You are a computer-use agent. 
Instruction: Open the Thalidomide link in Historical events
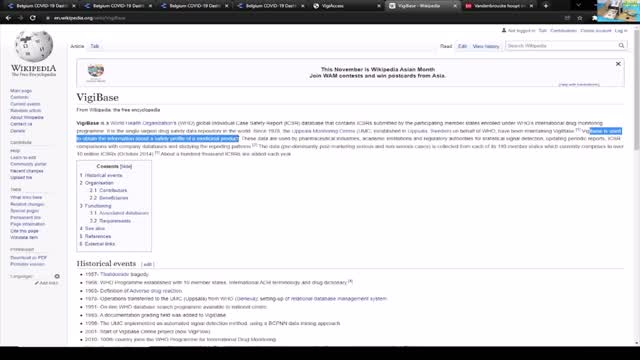[114, 274]
